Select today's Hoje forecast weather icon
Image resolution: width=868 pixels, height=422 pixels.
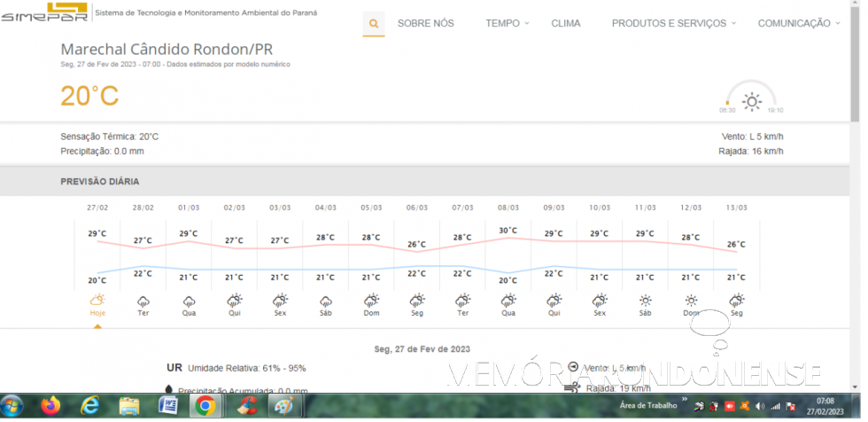(97, 301)
